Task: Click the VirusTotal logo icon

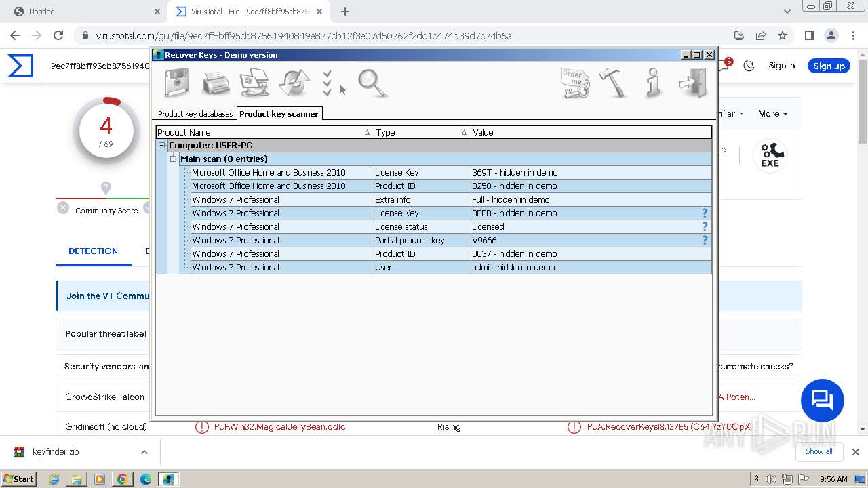Action: tap(20, 66)
